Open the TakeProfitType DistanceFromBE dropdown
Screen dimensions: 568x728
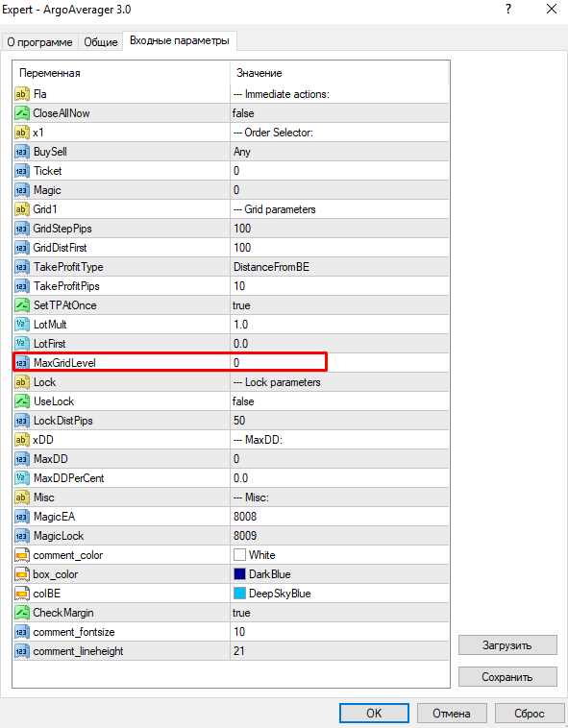(339, 267)
